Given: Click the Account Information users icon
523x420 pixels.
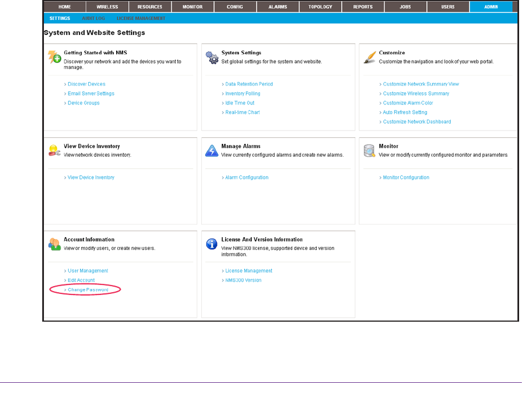Looking at the screenshot, I should point(54,244).
